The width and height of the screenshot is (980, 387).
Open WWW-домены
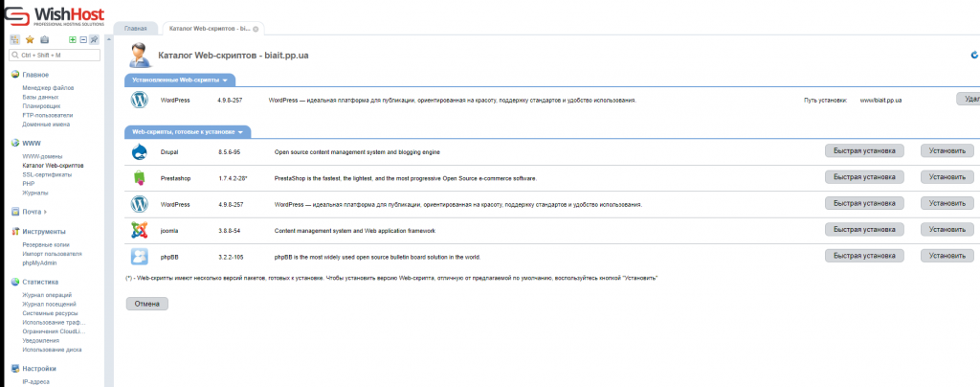click(x=42, y=156)
